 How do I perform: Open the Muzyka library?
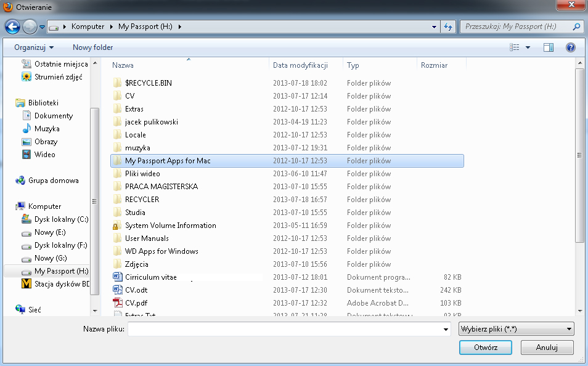[x=41, y=129]
